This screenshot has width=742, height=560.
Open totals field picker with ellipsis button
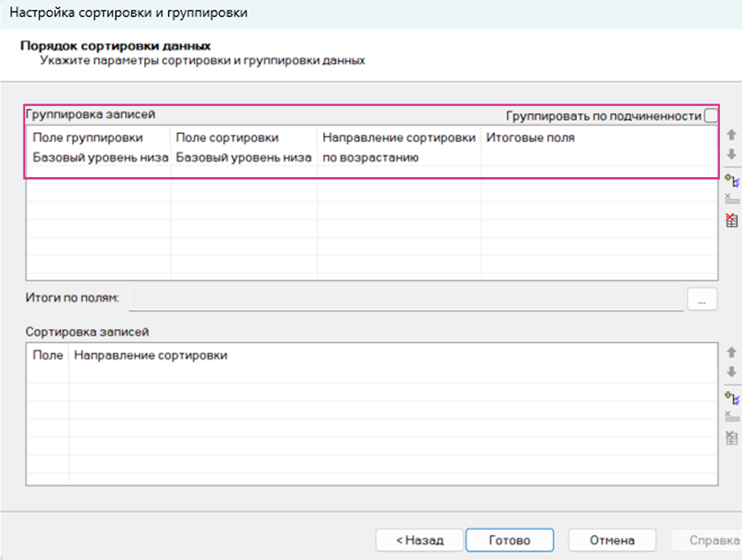[702, 299]
